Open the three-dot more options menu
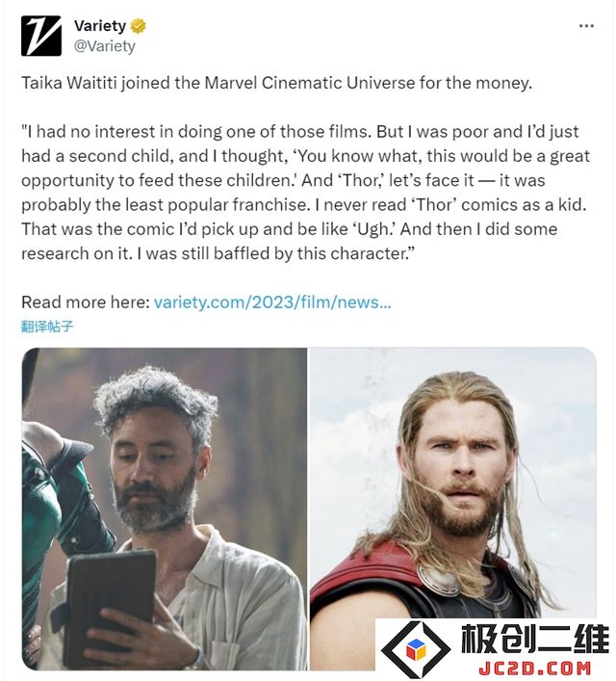The height and width of the screenshot is (681, 616). point(586,26)
